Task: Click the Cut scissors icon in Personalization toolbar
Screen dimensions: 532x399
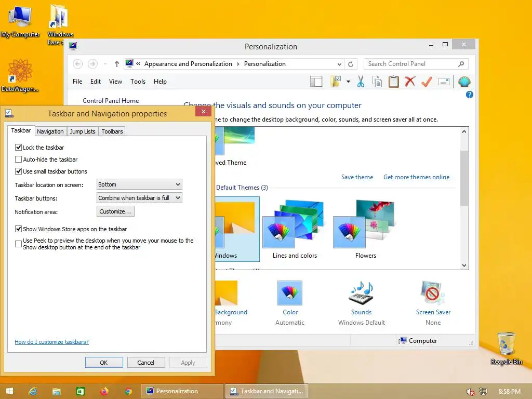Action: pos(361,82)
